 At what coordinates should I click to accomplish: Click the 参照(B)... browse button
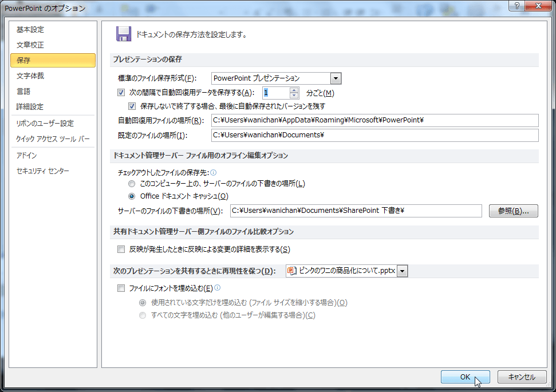click(513, 211)
